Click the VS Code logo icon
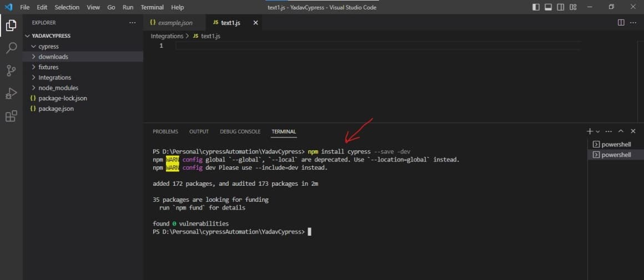This screenshot has height=280, width=644. pos(8,7)
